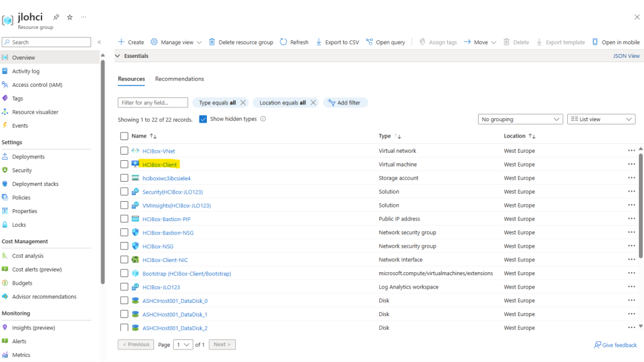This screenshot has height=362, width=644.
Task: Remove the Location equals all filter
Action: [313, 102]
